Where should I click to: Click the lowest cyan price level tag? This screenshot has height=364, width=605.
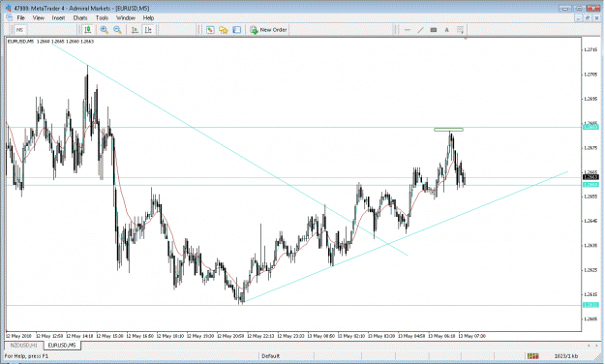click(x=590, y=305)
